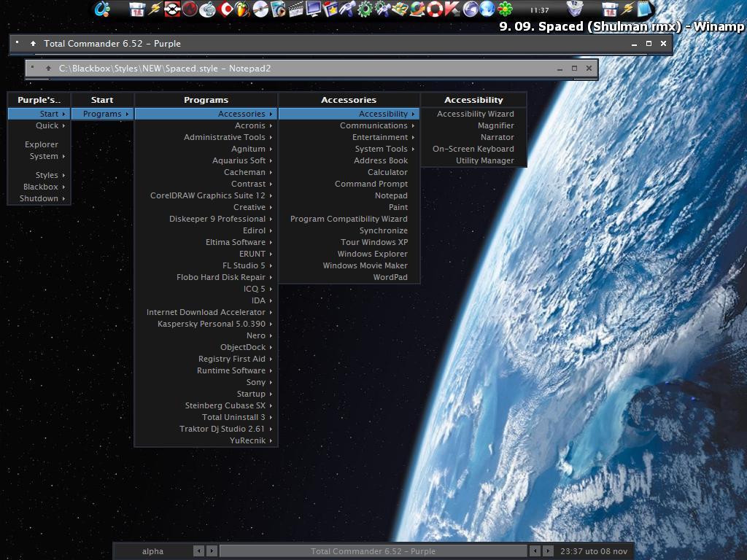Click the movie clapperboard dock icon

coord(296,9)
